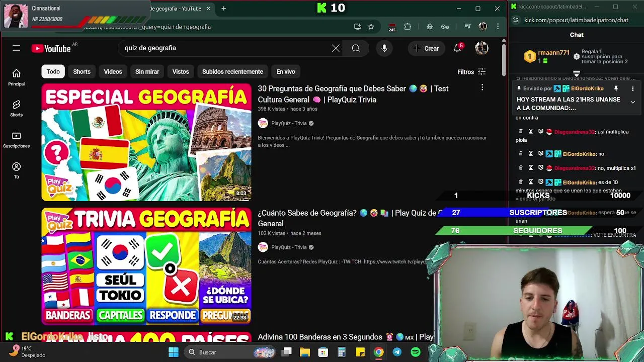Open Chrome extensions puzzle icon
Image resolution: width=644 pixels, height=362 pixels.
408,27
